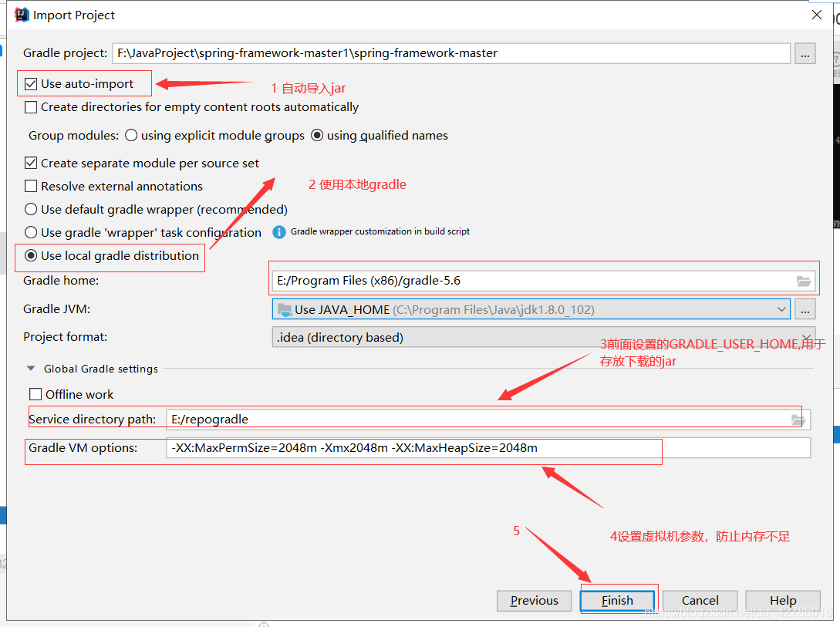Click ellipsis button beside Gradle JVM
This screenshot has height=627, width=840.
805,309
